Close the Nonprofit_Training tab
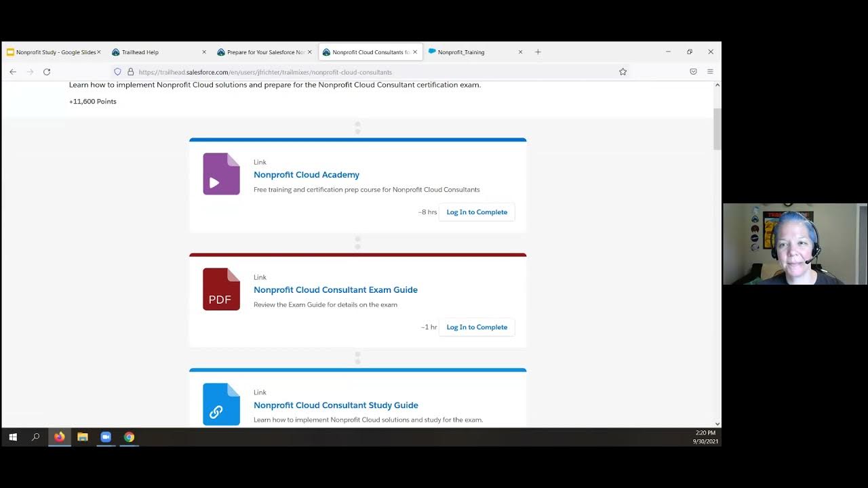 point(521,52)
